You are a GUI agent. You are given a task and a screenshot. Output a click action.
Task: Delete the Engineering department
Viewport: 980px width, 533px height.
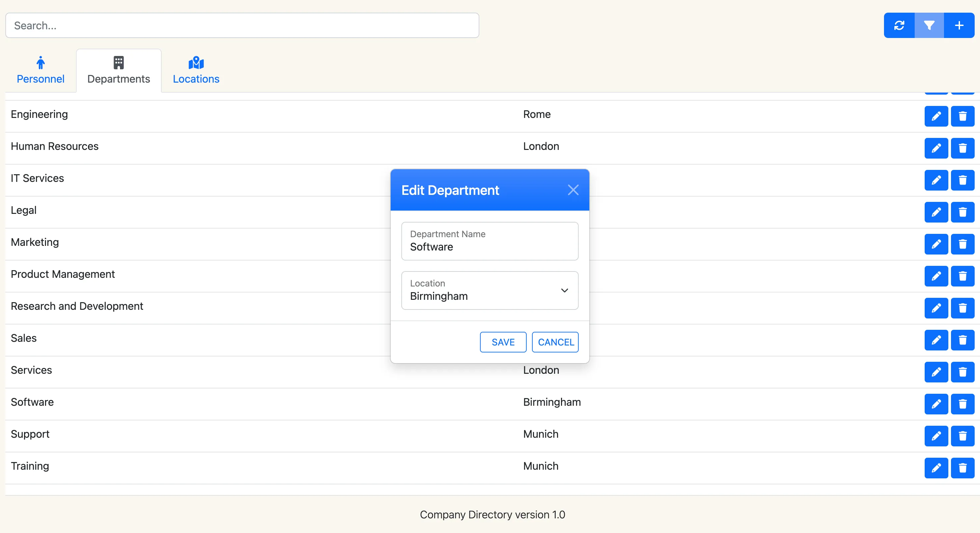pos(963,116)
